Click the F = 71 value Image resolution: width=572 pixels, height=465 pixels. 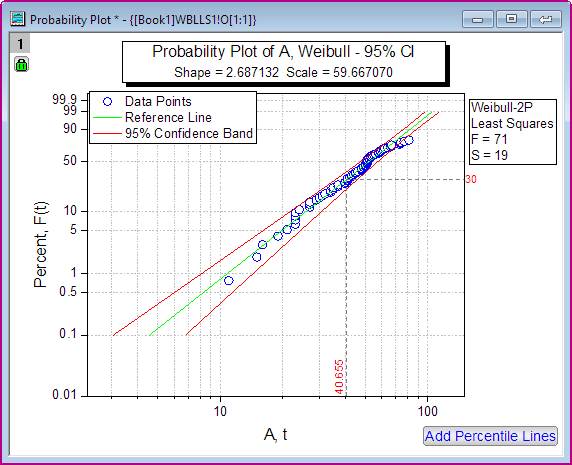489,139
